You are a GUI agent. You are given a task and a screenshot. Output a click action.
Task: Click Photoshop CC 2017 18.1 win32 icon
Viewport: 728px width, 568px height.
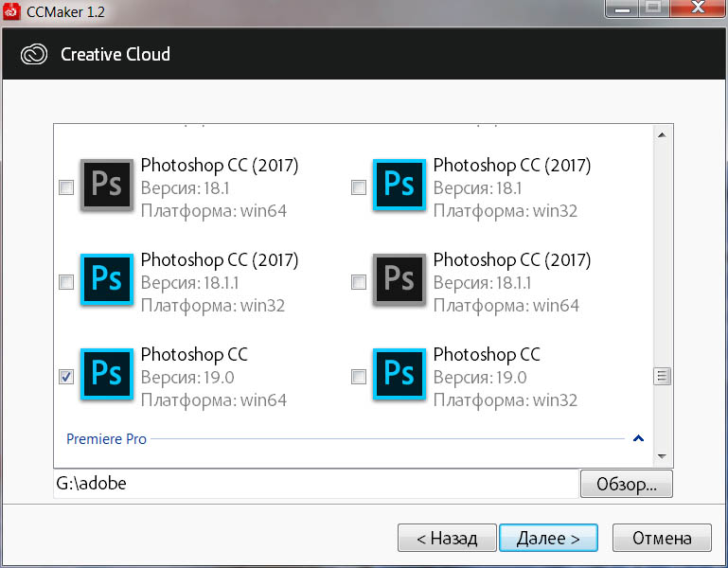pyautogui.click(x=400, y=184)
